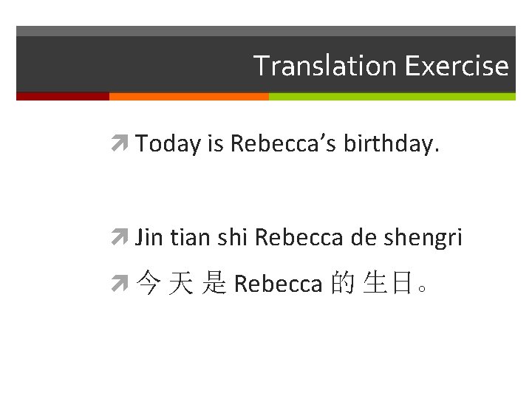Click the word birthday in English sentence
The image size is (532, 399).
(x=389, y=143)
